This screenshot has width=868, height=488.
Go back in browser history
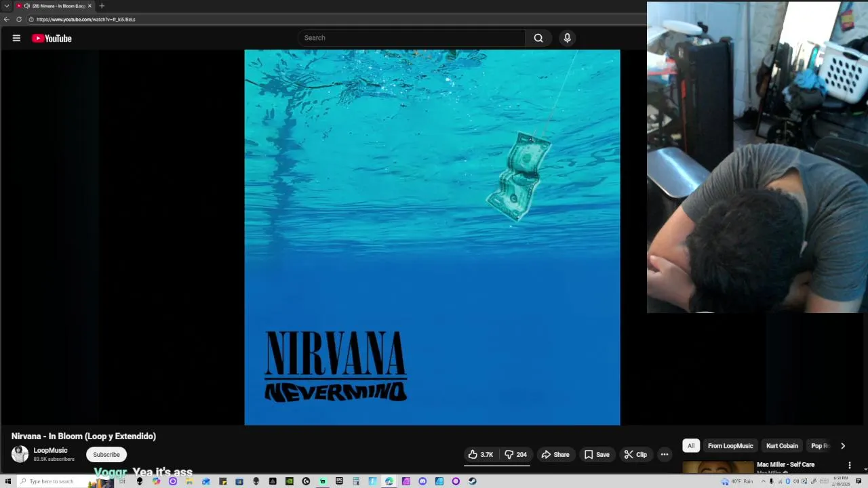pos(7,19)
